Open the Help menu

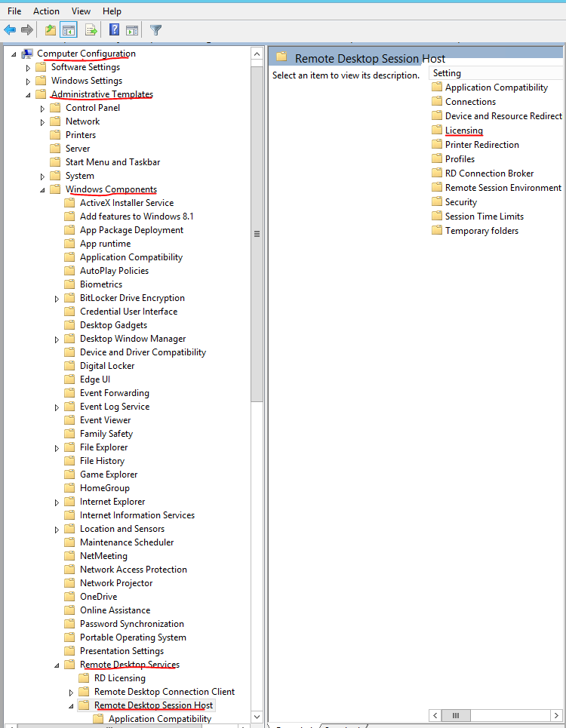112,11
